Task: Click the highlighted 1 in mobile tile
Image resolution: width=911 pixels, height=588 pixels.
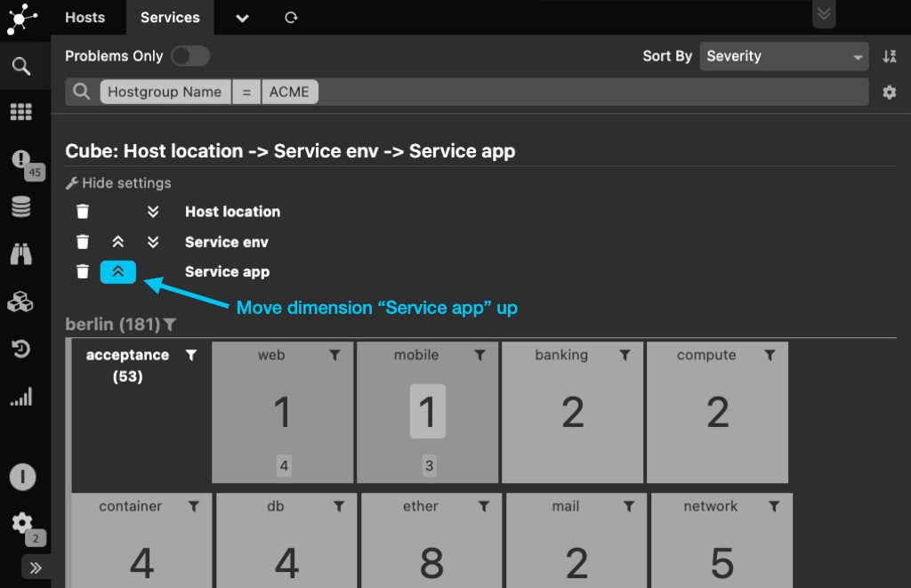Action: 428,411
